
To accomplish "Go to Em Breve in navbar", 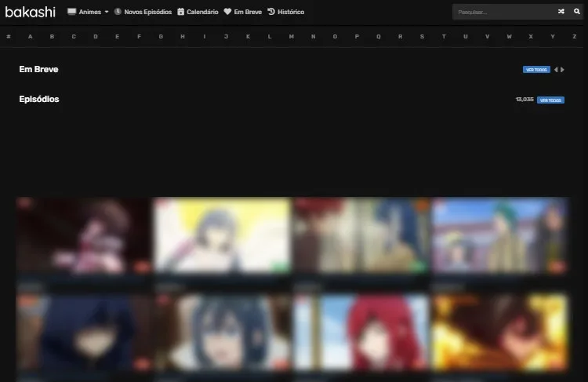I will pos(248,12).
